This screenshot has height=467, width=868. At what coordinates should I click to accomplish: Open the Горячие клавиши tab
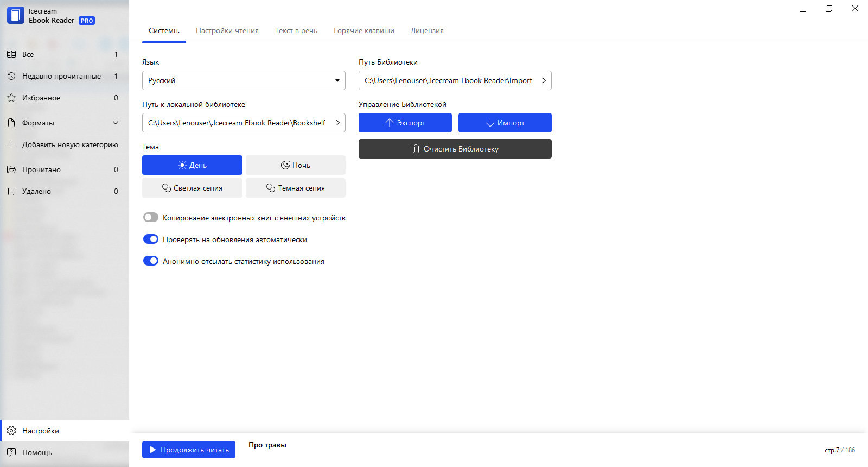click(x=364, y=31)
